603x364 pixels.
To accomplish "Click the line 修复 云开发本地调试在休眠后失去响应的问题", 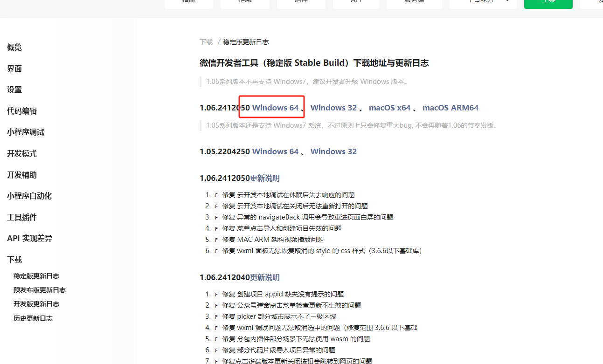I will point(288,195).
